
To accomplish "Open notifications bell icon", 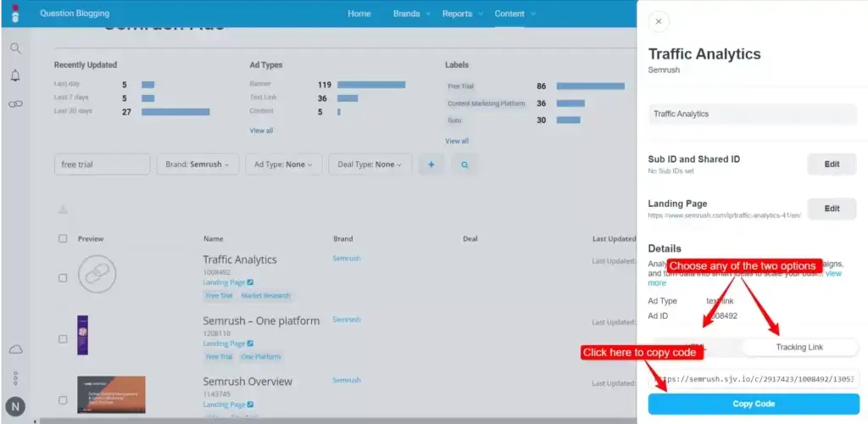I will pyautogui.click(x=15, y=75).
